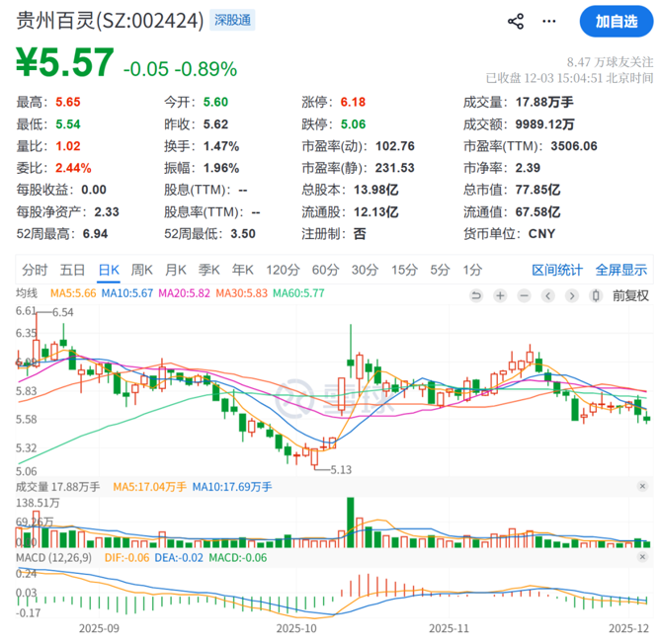Click the chart reset undo icon
The width and height of the screenshot is (659, 644).
tap(476, 294)
